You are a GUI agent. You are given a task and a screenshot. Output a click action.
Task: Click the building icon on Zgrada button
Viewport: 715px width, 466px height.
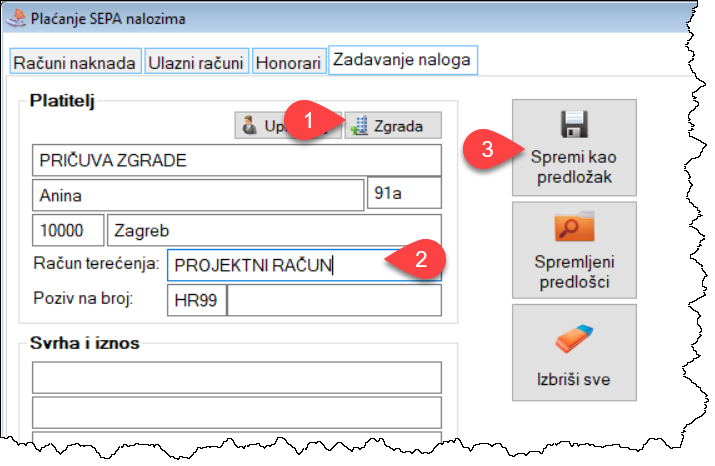pos(360,126)
